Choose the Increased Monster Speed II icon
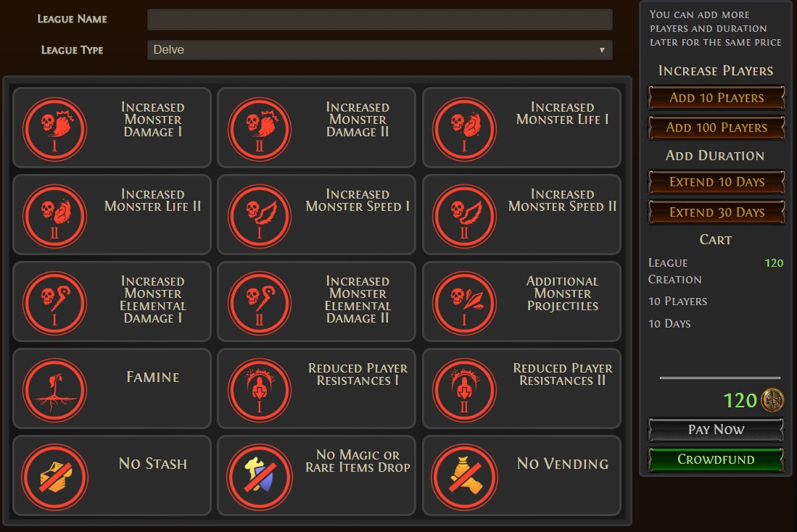Viewport: 797px width, 532px height. [464, 216]
